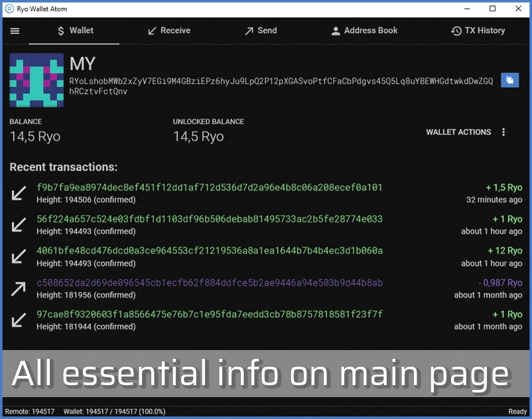Click incoming arrow icon at height 181944
Screen dimensions: 532x419
coord(19,320)
